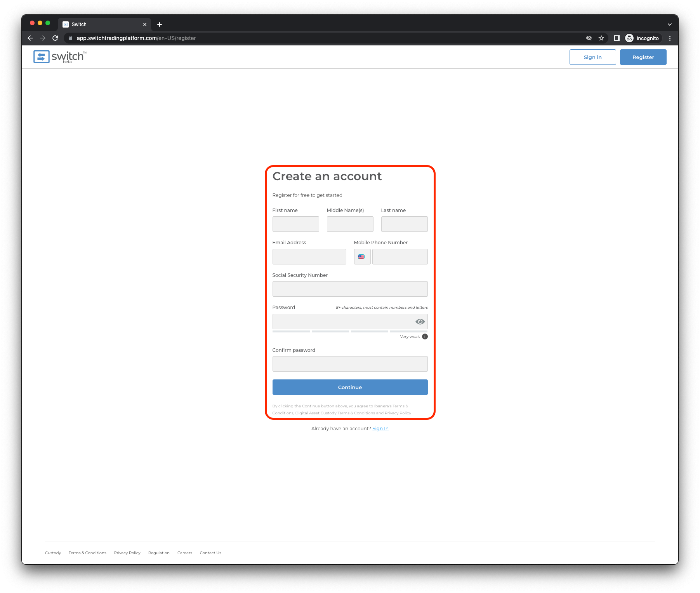Go back to the previous page

(x=30, y=38)
